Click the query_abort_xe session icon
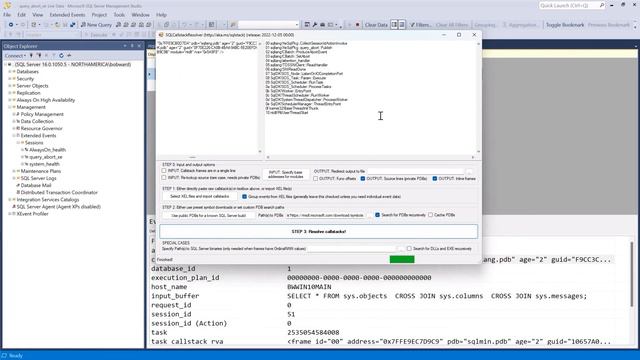This screenshot has height=360, width=640. 26,157
